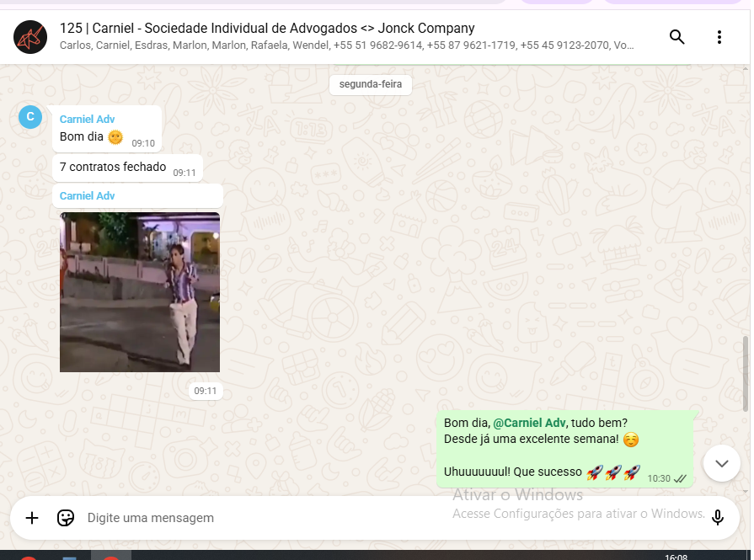Click the double check marks on sent message
754x560 pixels.
pyautogui.click(x=680, y=479)
